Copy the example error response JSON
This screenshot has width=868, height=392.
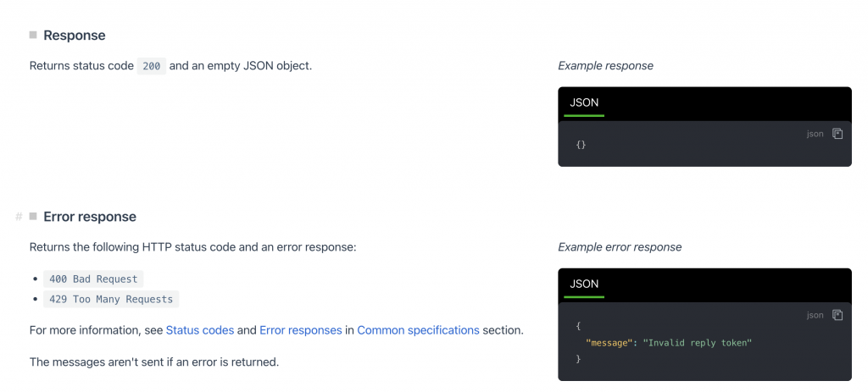837,315
